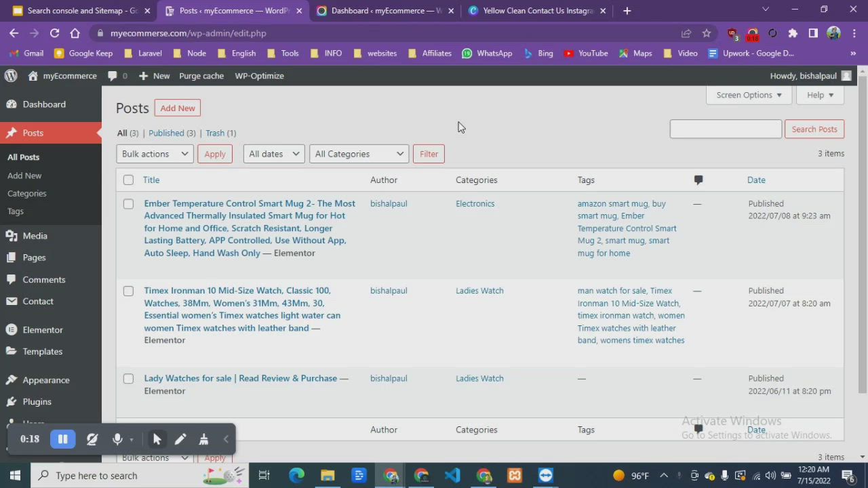Pause the screen recording

[62, 439]
